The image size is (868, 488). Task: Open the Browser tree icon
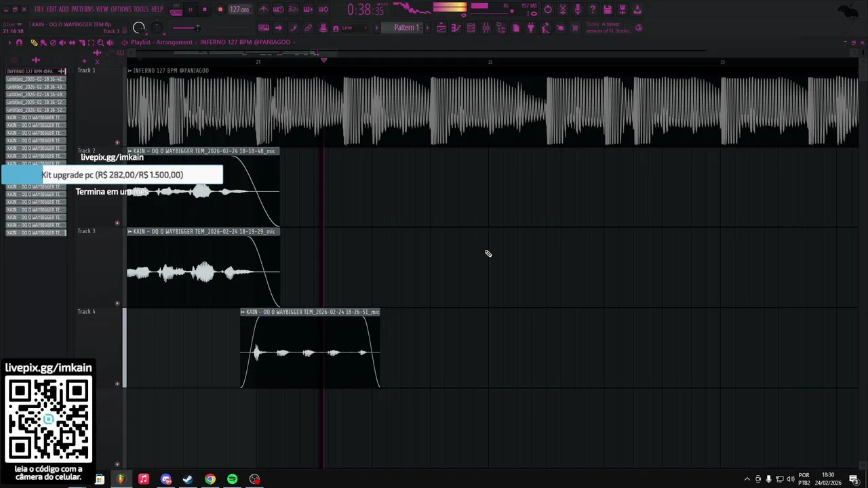pyautogui.click(x=500, y=28)
